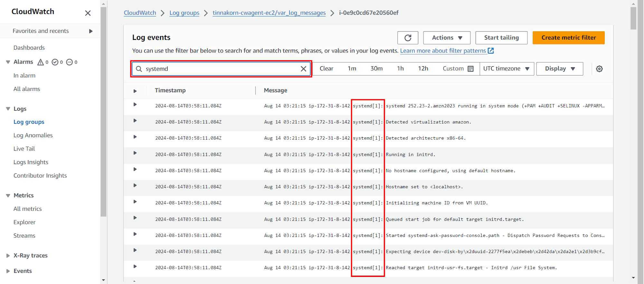Select the 1m time range

coord(352,69)
